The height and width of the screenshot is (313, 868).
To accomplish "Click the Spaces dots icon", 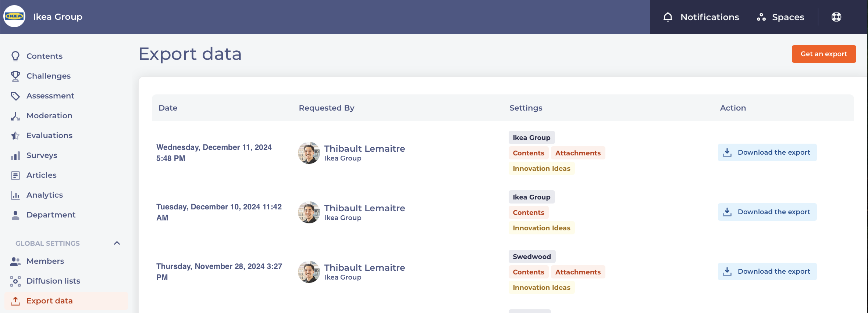I will tap(761, 17).
